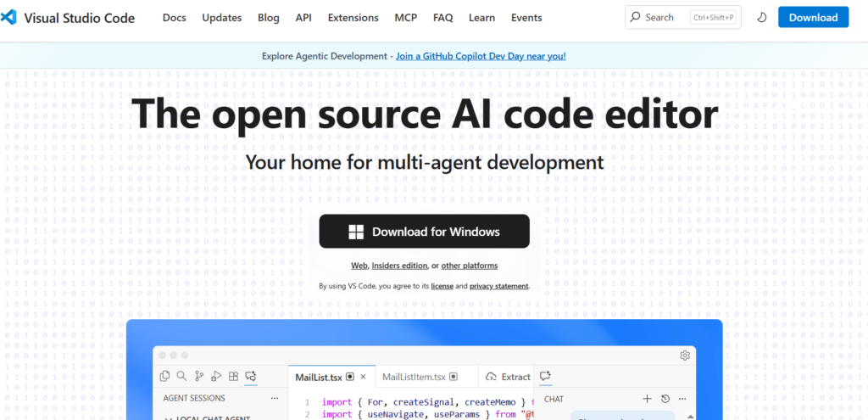
Task: Click the Ctrl+Shift+P shortcut badge
Action: point(714,18)
